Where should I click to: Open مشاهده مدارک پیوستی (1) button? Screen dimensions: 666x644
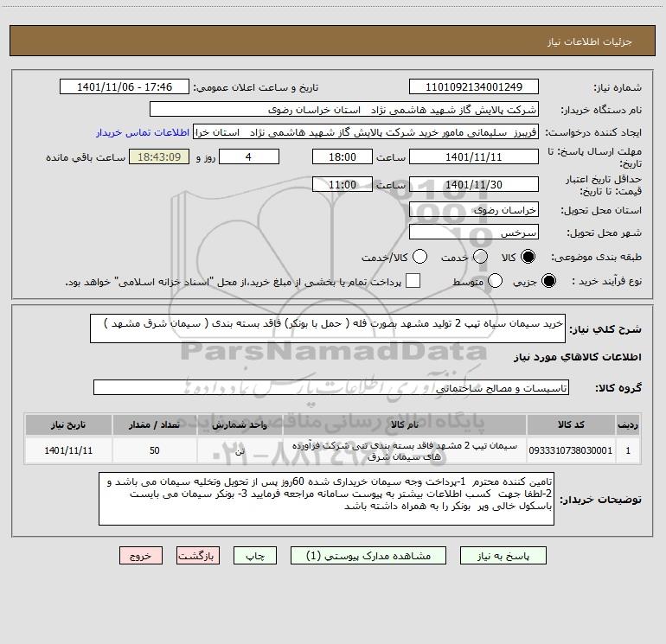368,556
